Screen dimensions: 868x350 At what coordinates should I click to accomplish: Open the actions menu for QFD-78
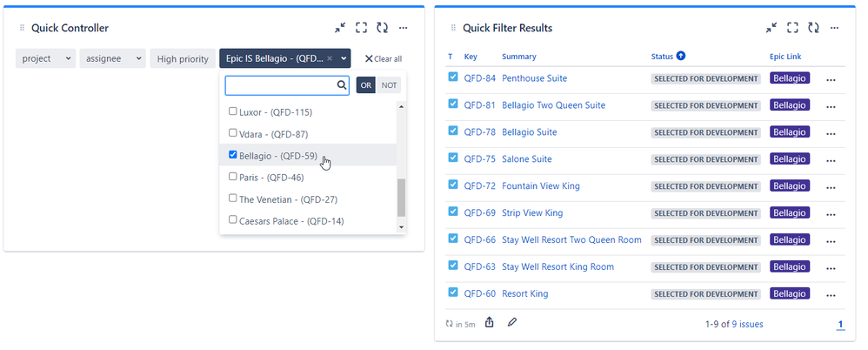(x=831, y=133)
